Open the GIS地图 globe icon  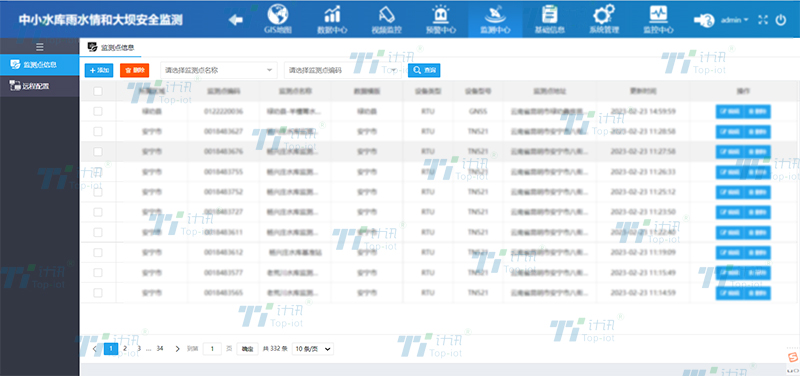(x=278, y=14)
